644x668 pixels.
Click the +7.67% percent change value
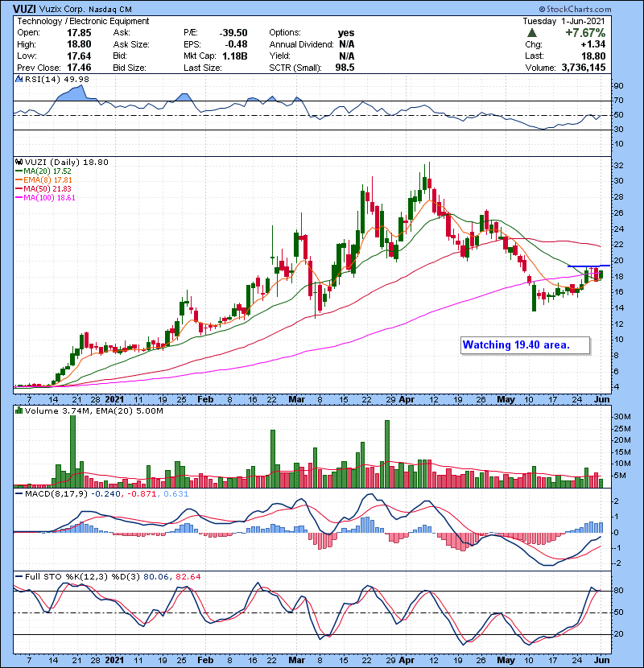pyautogui.click(x=584, y=32)
